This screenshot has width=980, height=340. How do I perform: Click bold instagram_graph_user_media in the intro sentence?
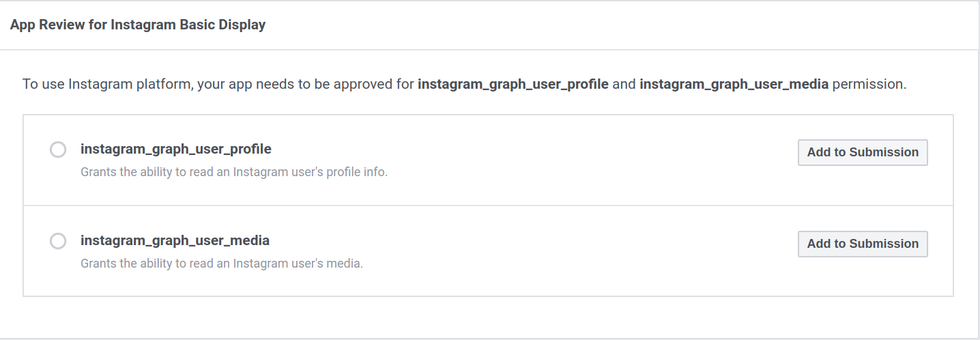pos(734,85)
